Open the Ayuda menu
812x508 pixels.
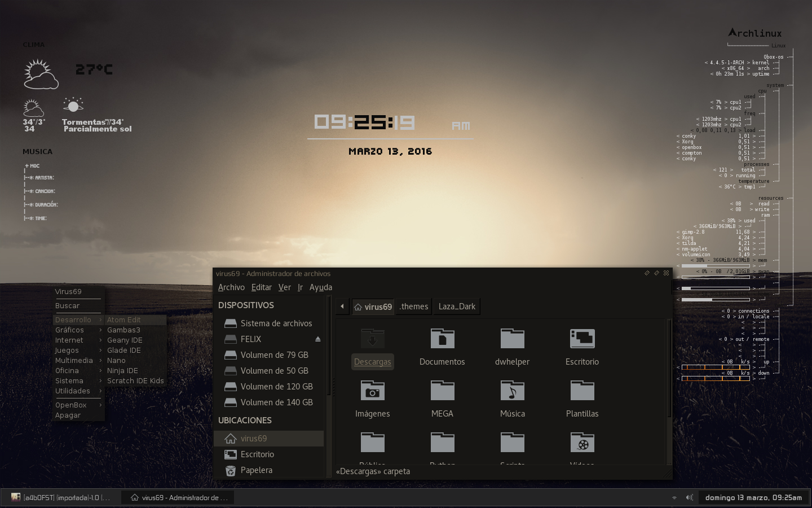[x=321, y=287]
